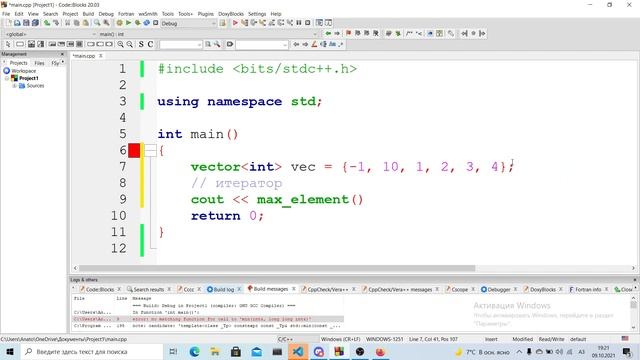Open the main() : int function dropdown
This screenshot has height=360, width=640.
pos(207,34)
